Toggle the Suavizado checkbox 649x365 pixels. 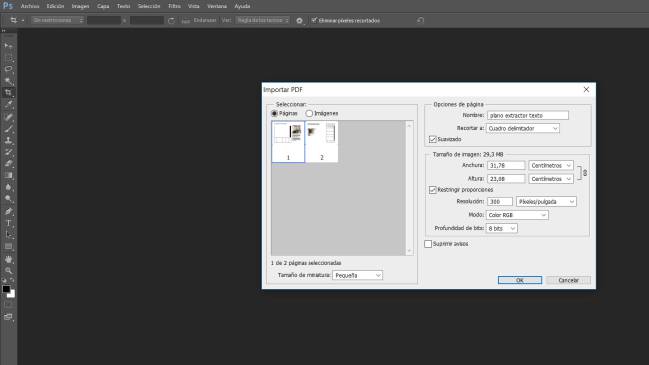point(433,139)
